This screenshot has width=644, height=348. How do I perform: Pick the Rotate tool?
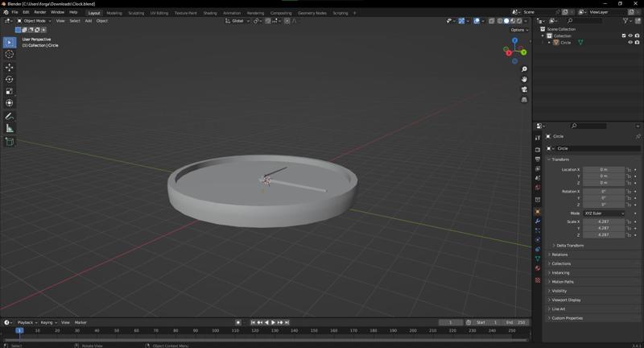[10, 79]
